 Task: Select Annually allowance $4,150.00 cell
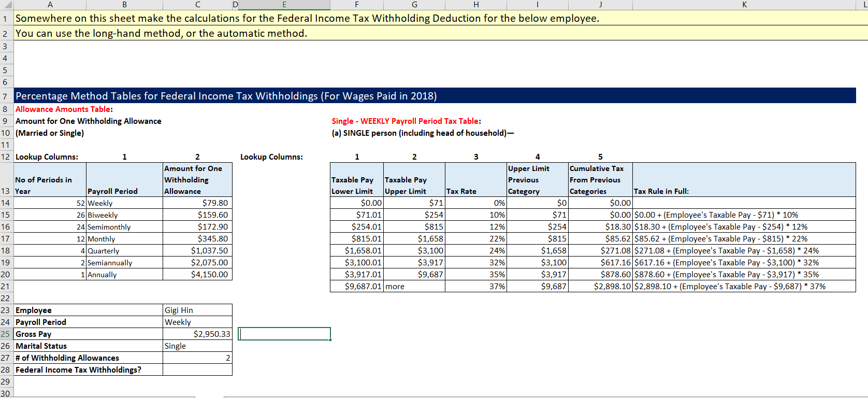pos(197,274)
